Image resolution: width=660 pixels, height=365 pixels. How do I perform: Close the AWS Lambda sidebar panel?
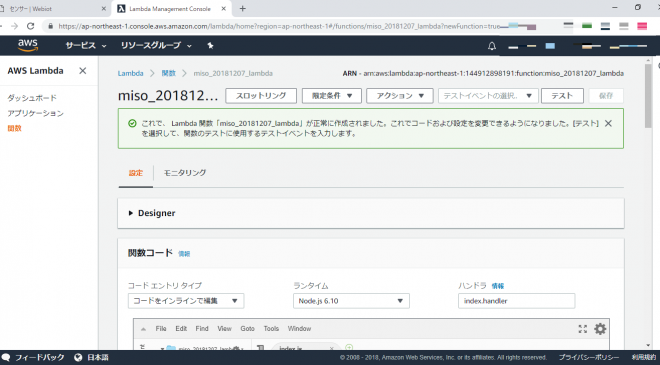(x=83, y=71)
